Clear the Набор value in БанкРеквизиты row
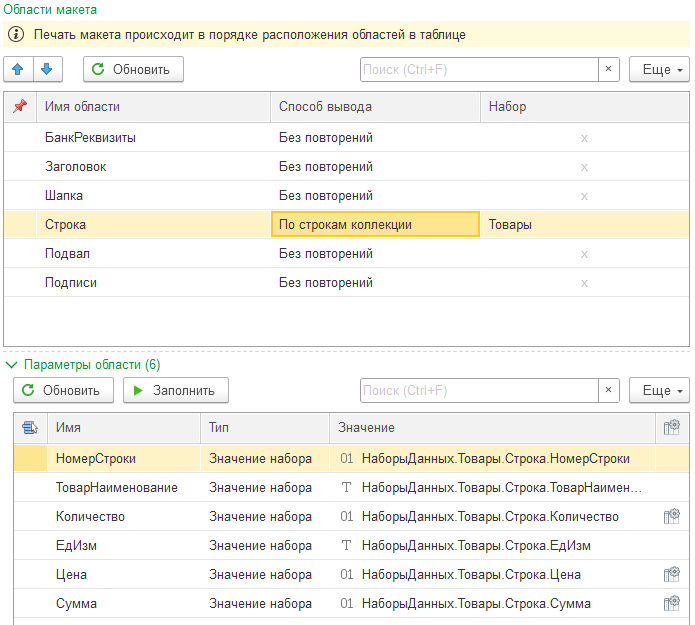Image resolution: width=695 pixels, height=625 pixels. pyautogui.click(x=584, y=138)
